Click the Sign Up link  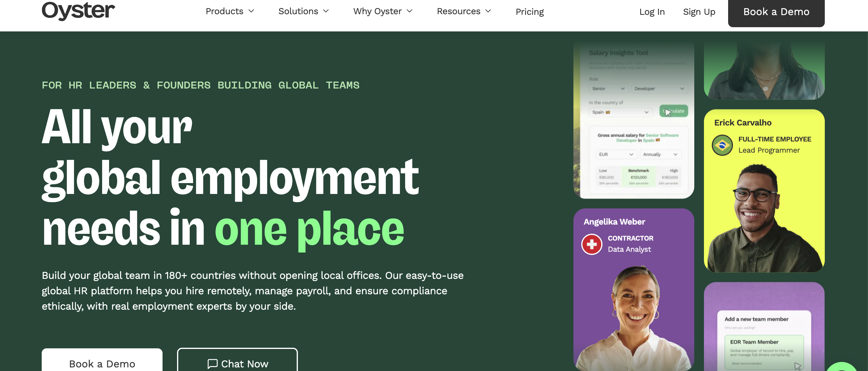pyautogui.click(x=699, y=12)
